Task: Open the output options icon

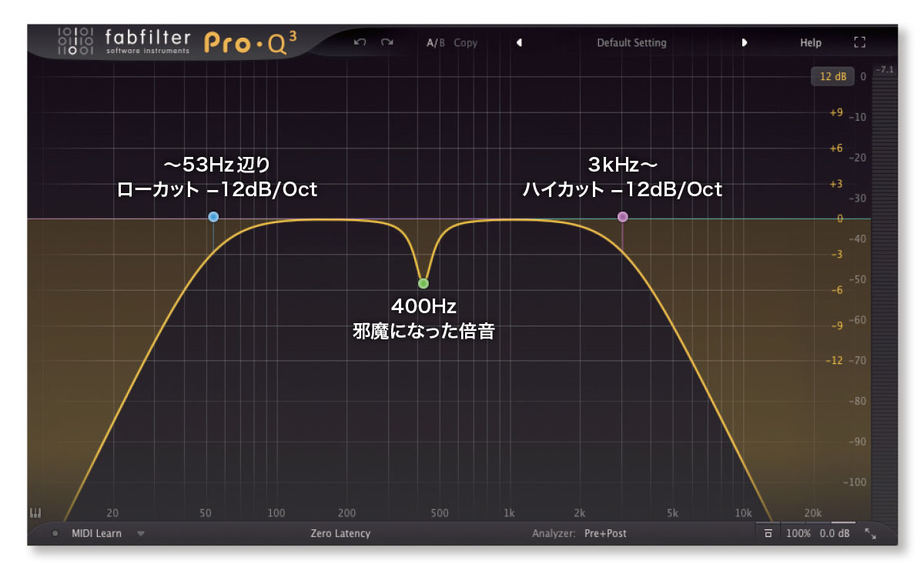Action: point(768,533)
